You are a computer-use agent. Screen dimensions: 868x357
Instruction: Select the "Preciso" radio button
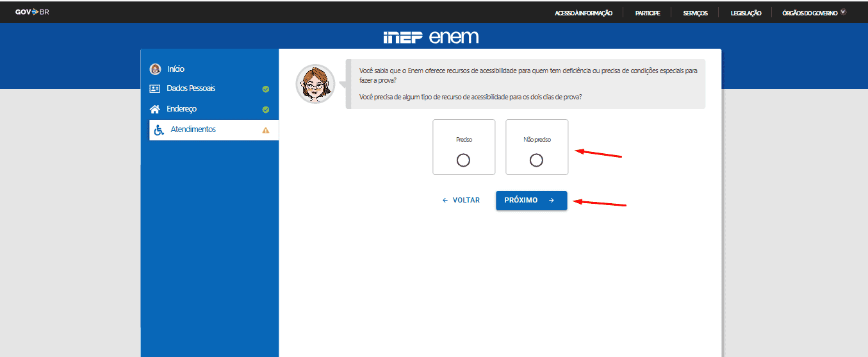pos(463,160)
